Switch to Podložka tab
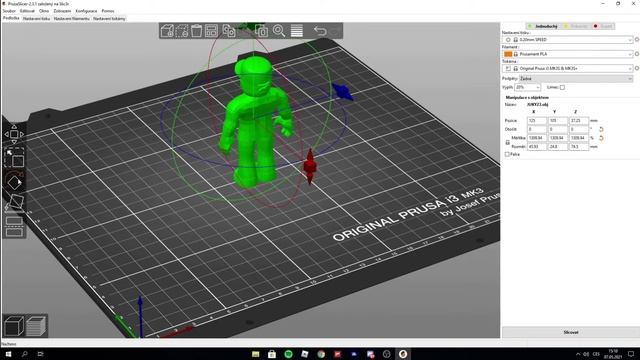The image size is (640, 360). tap(11, 18)
